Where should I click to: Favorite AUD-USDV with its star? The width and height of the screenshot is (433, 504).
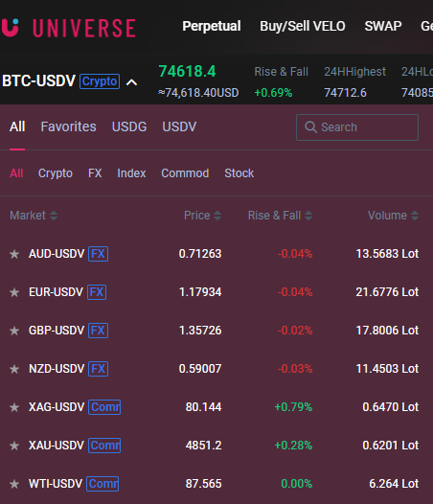(14, 254)
